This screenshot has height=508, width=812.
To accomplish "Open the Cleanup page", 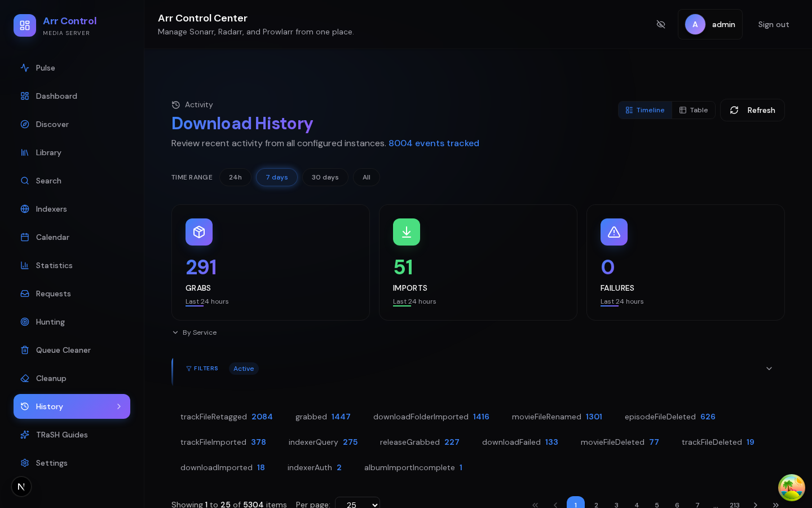I will 72,378.
